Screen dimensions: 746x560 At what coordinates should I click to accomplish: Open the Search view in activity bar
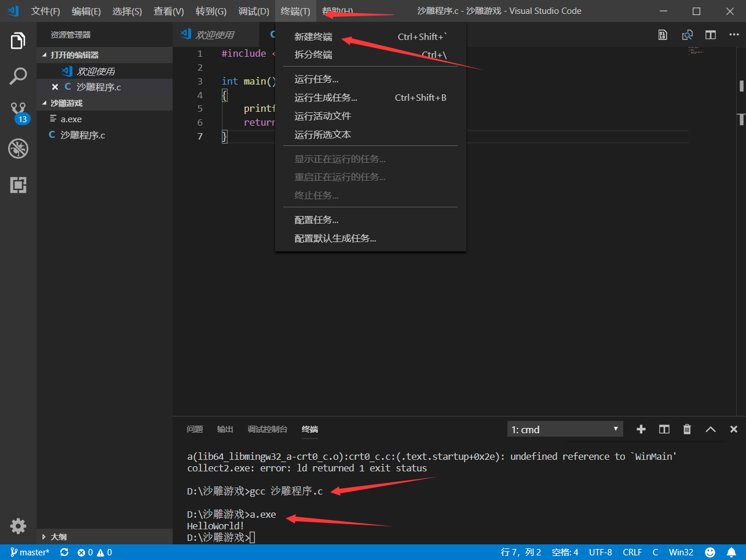tap(18, 76)
